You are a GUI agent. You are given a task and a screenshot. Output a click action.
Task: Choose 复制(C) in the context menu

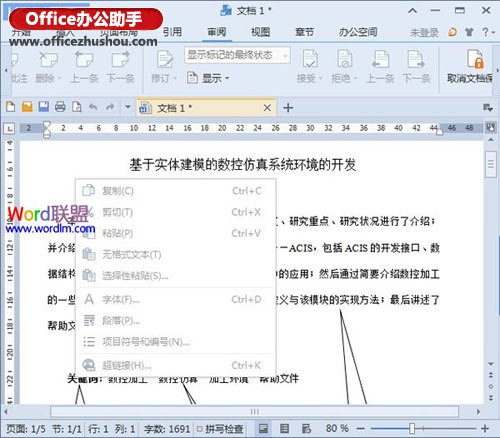[x=176, y=191]
